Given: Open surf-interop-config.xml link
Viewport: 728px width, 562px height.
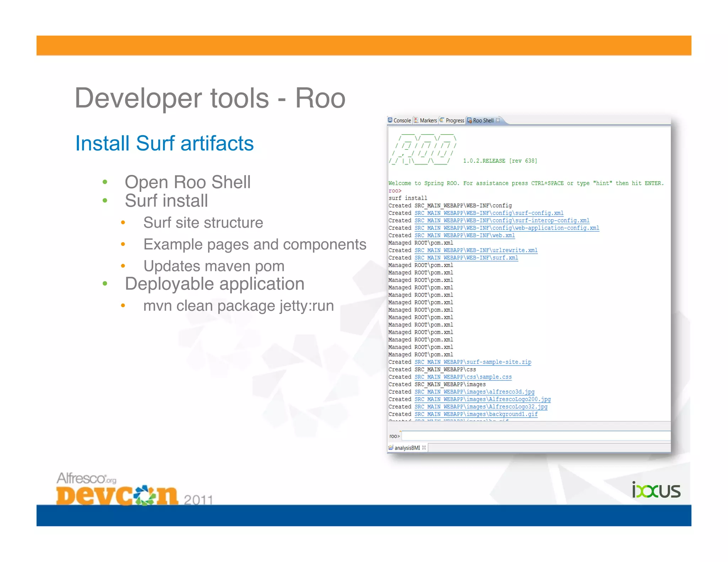Looking at the screenshot, I should tap(502, 221).
